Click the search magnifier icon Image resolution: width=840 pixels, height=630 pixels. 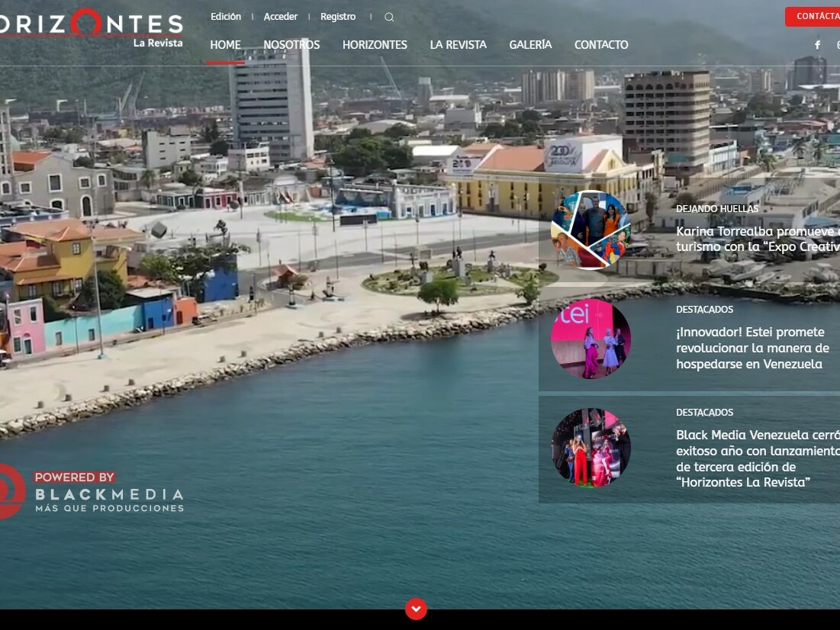click(389, 18)
